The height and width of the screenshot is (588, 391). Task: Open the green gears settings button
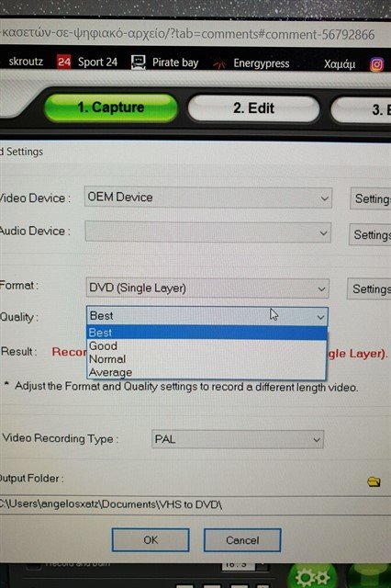tap(312, 577)
